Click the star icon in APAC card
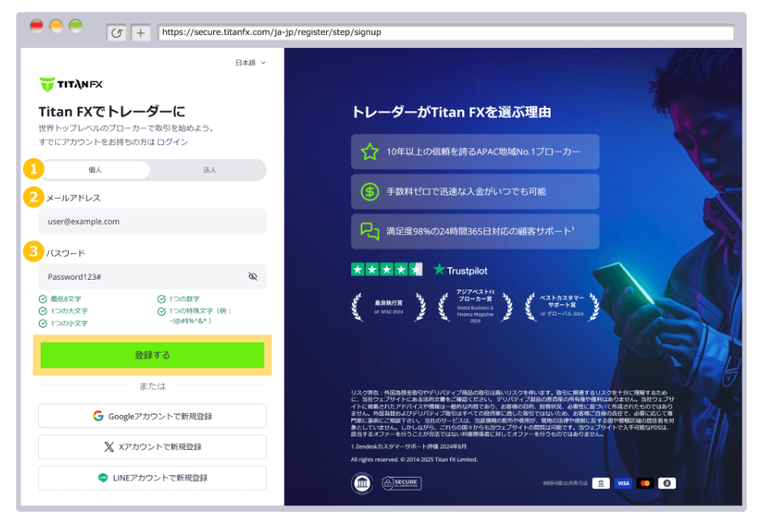The height and width of the screenshot is (532, 767). coord(370,152)
